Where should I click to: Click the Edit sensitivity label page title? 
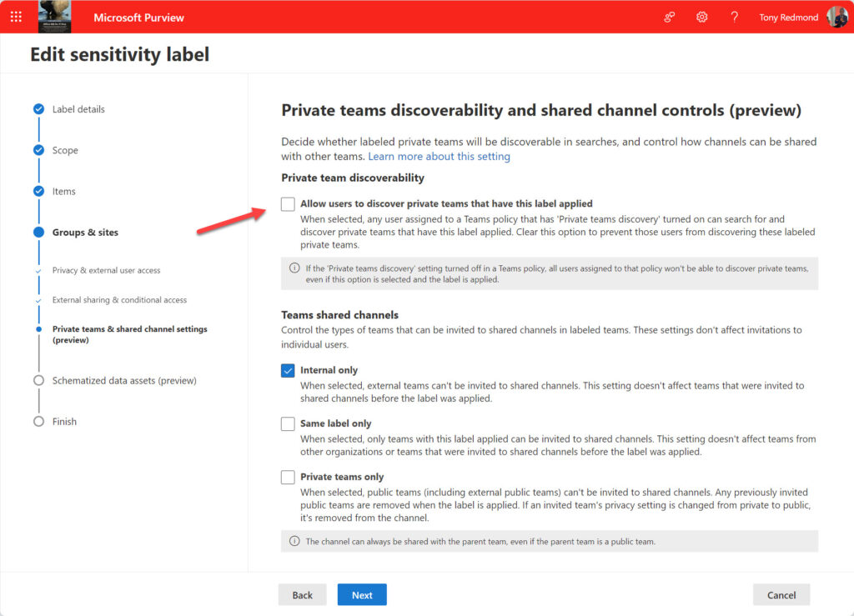pos(120,54)
